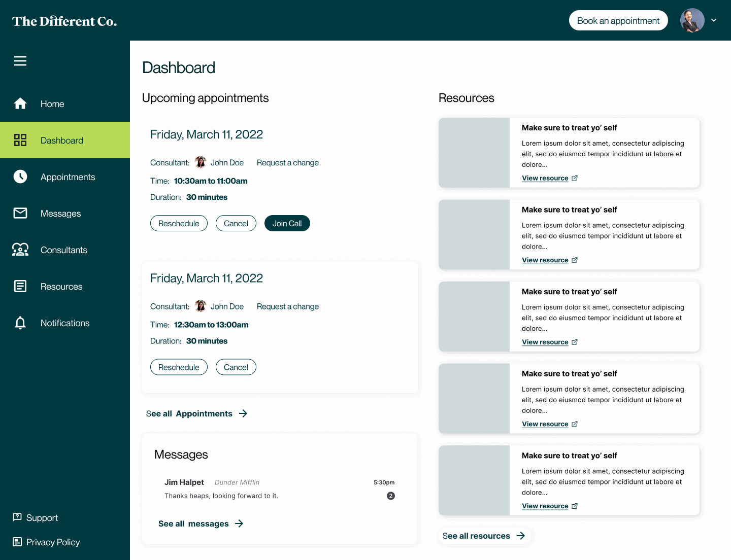
Task: Open first resource card thumbnail
Action: [474, 153]
